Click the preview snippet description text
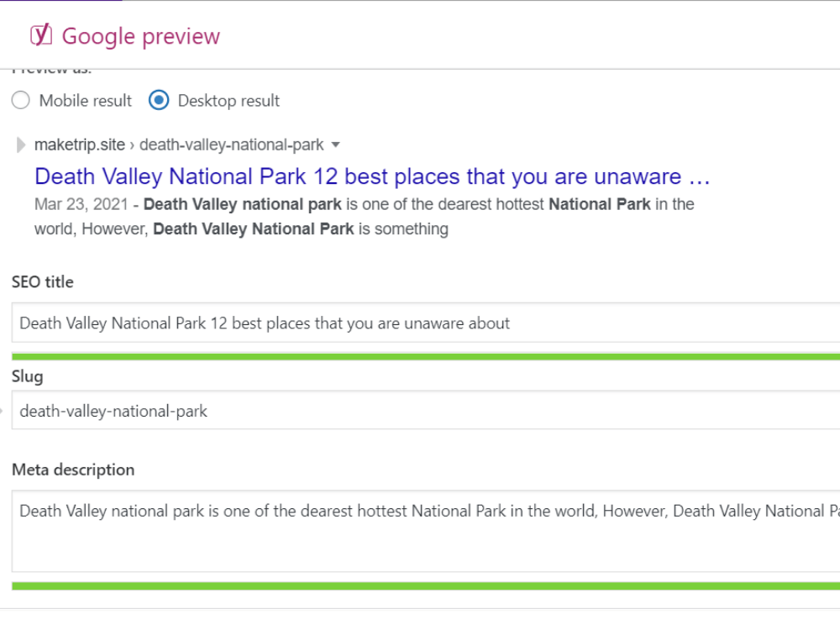The width and height of the screenshot is (840, 630). tap(365, 217)
